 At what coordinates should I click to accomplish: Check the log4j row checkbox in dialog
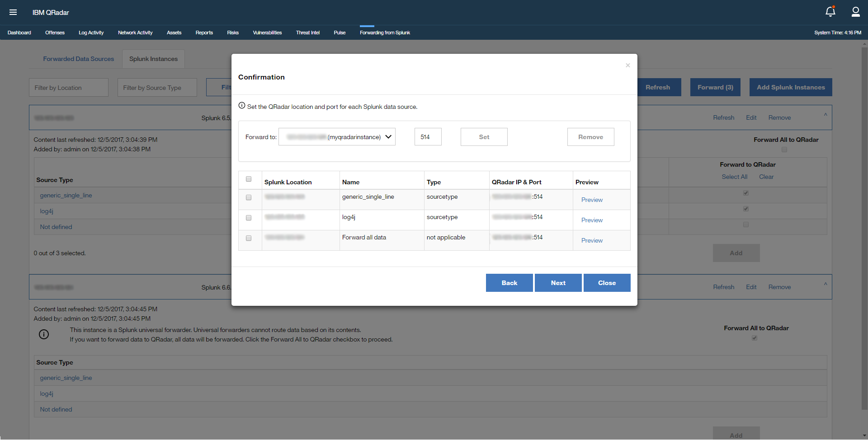(249, 218)
